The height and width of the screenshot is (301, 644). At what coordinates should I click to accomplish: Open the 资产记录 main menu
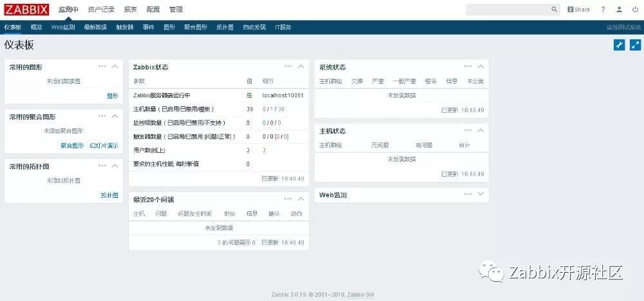101,10
